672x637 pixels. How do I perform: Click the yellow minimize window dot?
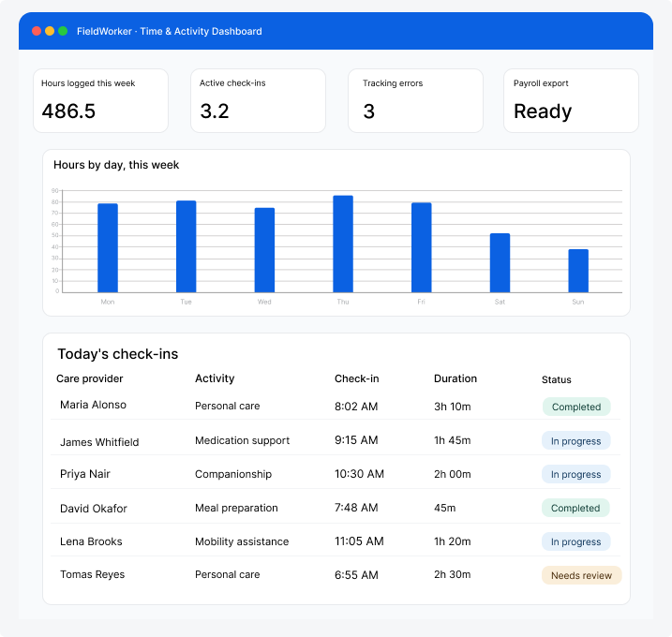[x=50, y=31]
